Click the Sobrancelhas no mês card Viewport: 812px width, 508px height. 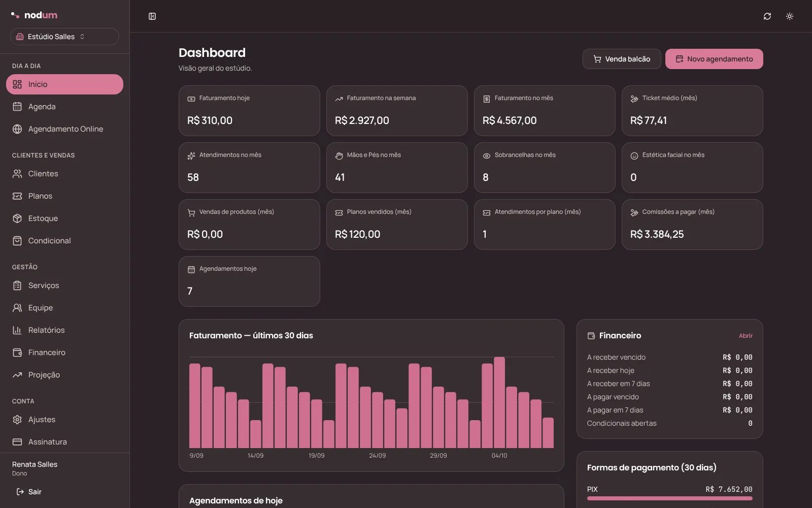pyautogui.click(x=545, y=168)
